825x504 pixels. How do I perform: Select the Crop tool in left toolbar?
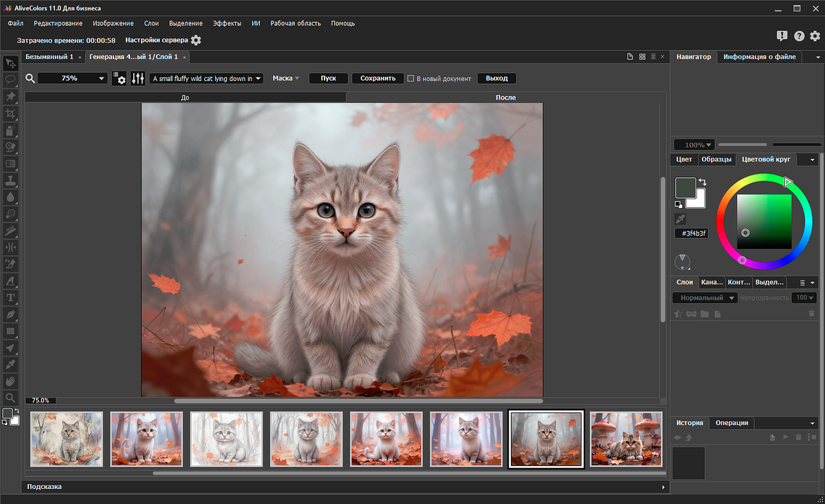(x=11, y=113)
